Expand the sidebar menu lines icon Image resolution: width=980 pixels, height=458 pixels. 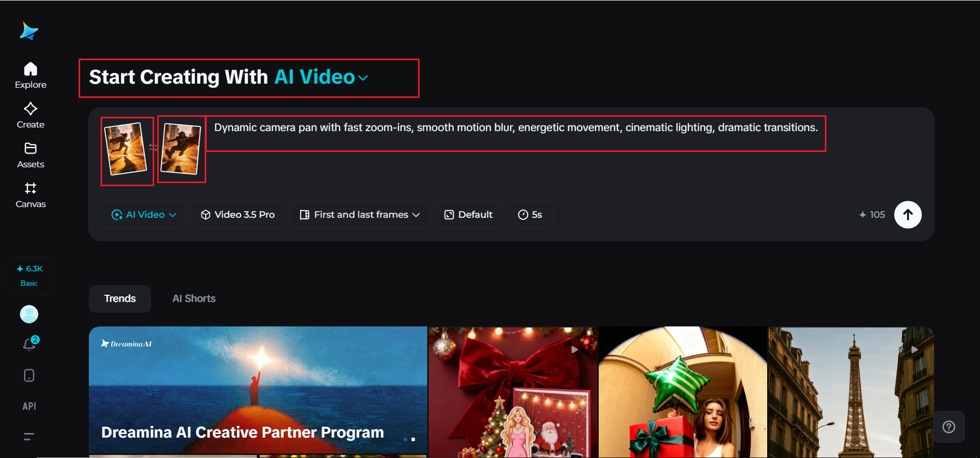click(x=29, y=436)
